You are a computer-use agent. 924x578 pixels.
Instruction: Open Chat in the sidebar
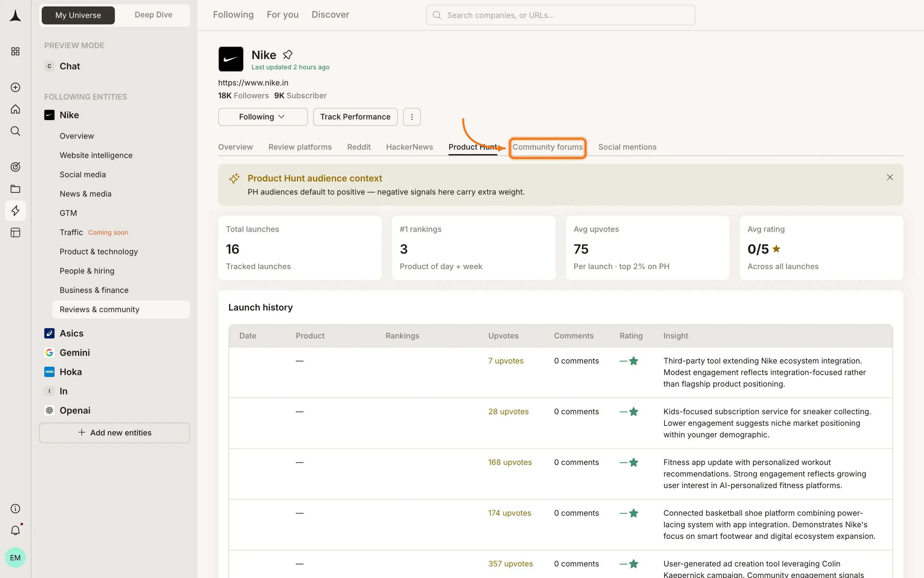pyautogui.click(x=70, y=66)
